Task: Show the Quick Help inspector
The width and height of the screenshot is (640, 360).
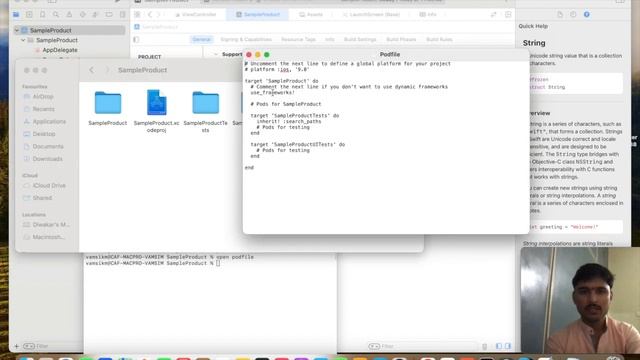Action: coord(587,14)
